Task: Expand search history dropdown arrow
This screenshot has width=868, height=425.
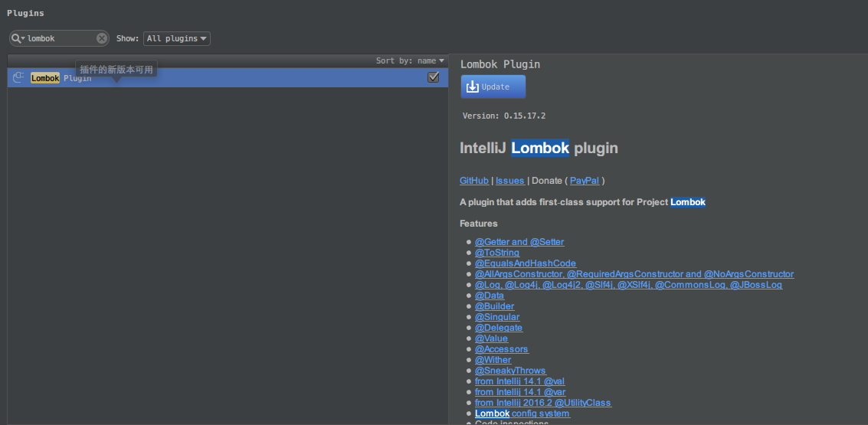Action: (x=23, y=38)
